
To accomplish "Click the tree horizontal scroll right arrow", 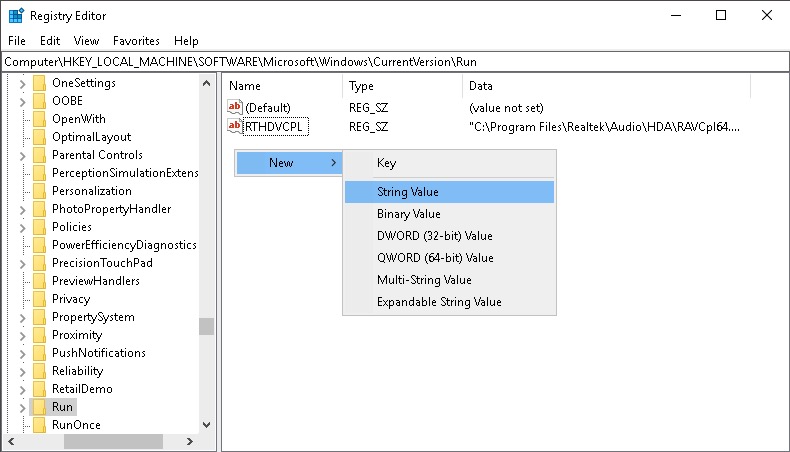I will click(x=189, y=441).
